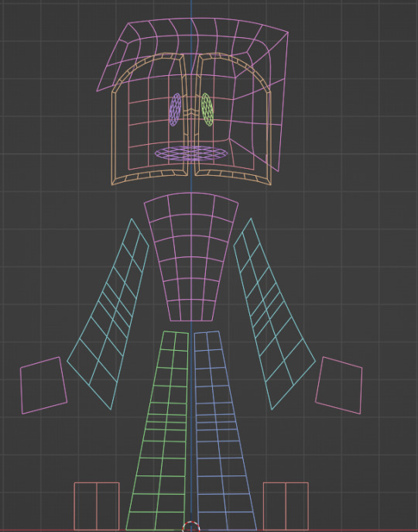This screenshot has height=532, width=418.
Task: Select the teal arm island beside green leg
Action: coord(108,314)
